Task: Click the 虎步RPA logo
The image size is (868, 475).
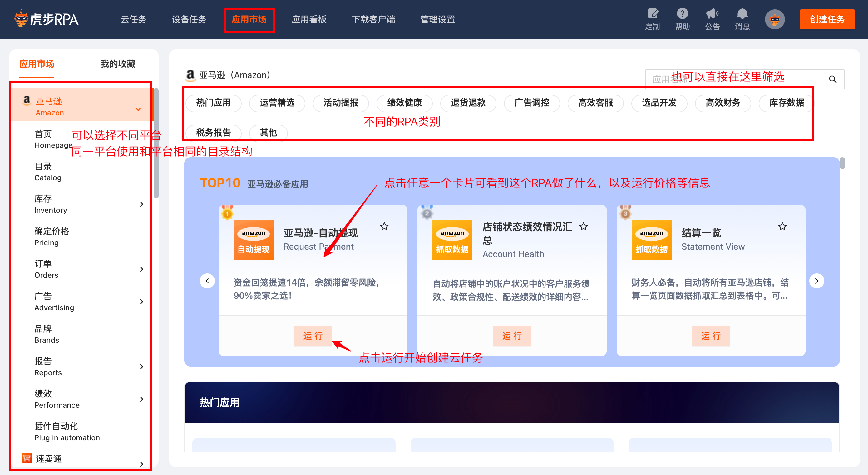Action: click(47, 19)
